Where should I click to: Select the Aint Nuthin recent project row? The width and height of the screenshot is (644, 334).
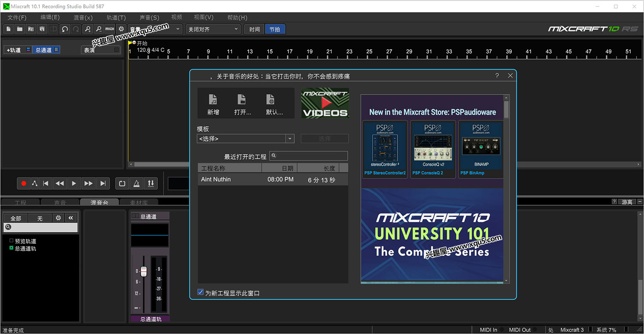(273, 179)
